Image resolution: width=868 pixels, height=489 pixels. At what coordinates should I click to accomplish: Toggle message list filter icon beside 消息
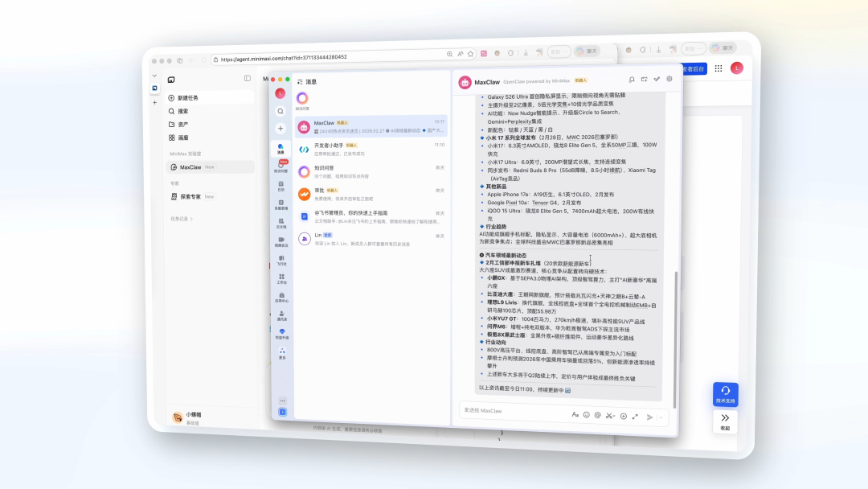300,82
